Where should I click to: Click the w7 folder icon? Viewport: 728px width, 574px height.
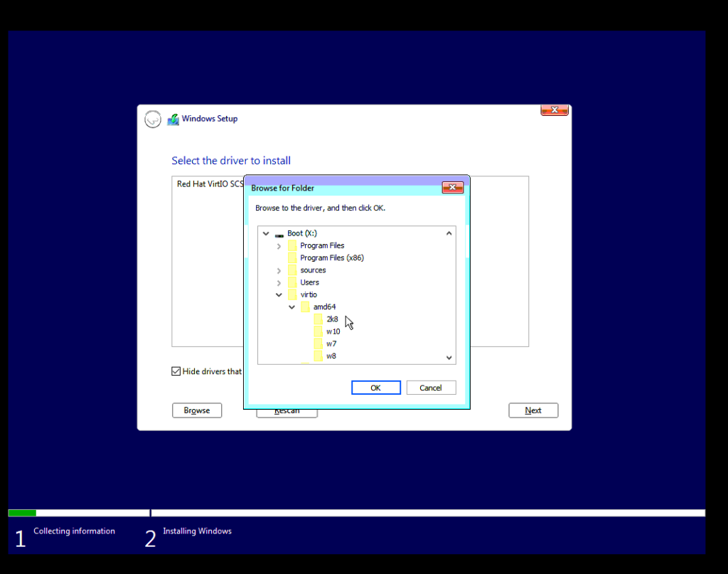coord(318,344)
